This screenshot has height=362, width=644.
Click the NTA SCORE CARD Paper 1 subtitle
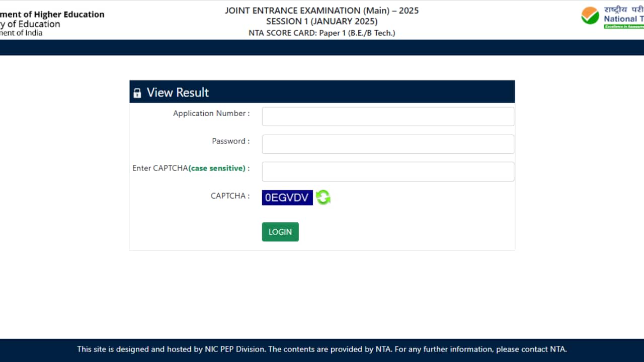[x=322, y=33]
